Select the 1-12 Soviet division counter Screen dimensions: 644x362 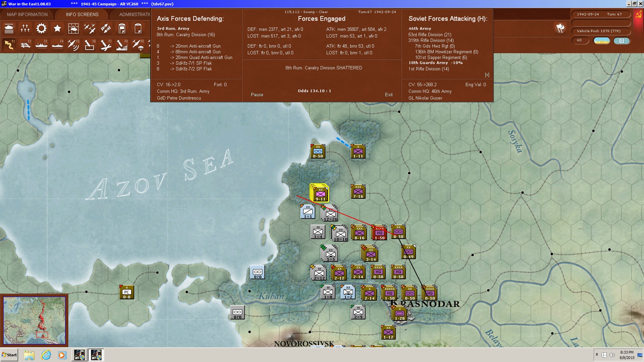click(388, 333)
